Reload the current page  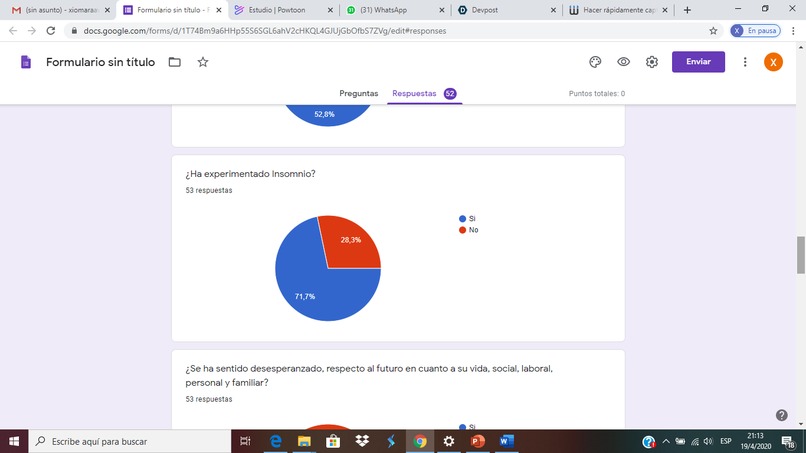50,31
